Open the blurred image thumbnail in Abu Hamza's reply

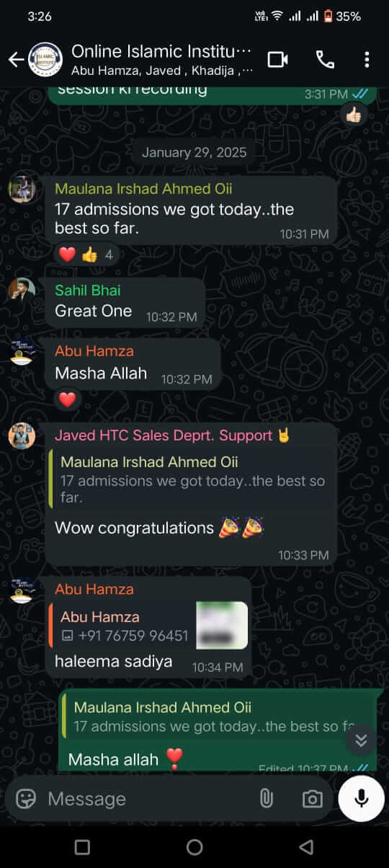[x=222, y=625]
